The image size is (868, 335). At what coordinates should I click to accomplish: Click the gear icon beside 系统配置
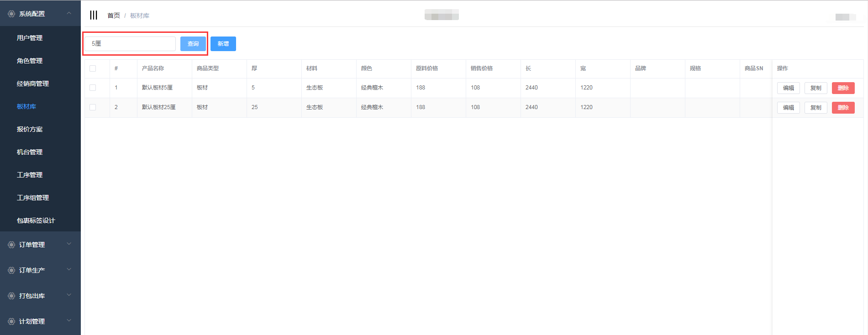pyautogui.click(x=11, y=14)
